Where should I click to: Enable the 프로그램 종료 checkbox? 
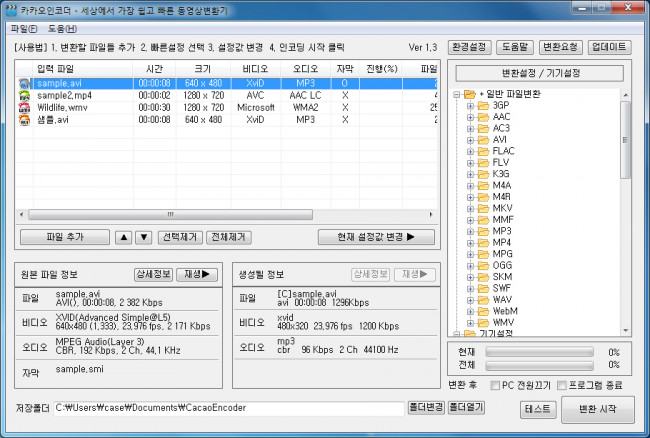click(x=562, y=385)
